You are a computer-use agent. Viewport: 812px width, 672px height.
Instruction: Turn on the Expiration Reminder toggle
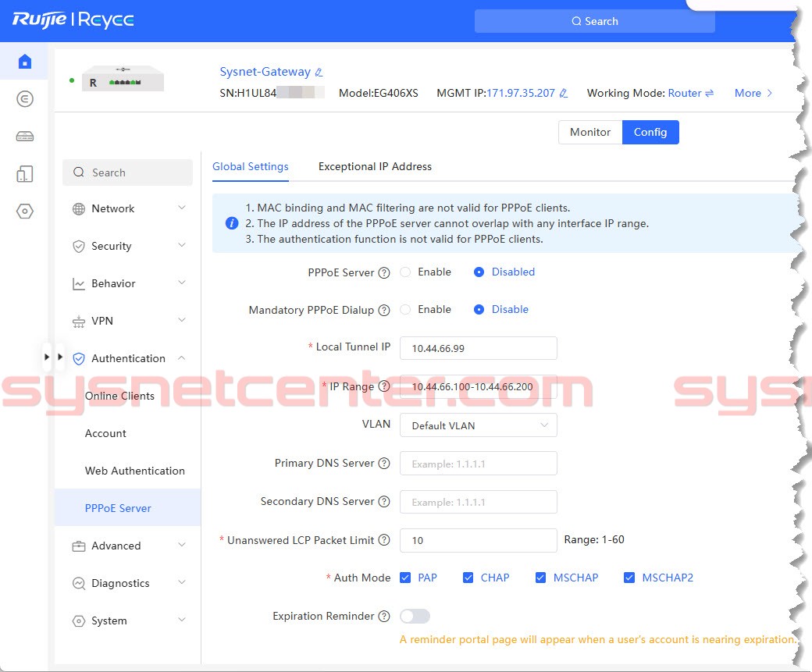click(x=415, y=616)
